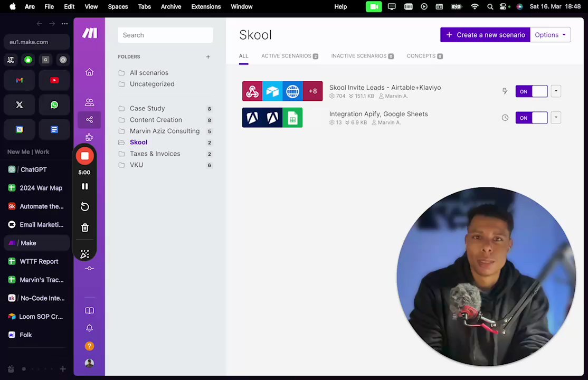Add new tab with Arc plus button
Screen dimensions: 588x380
[x=63, y=369]
